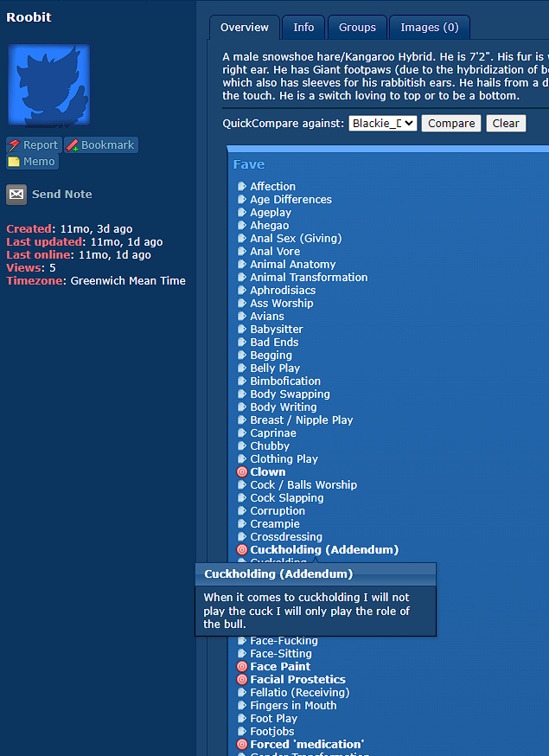Switch to the Overview tab
The height and width of the screenshot is (756, 549).
tap(245, 28)
